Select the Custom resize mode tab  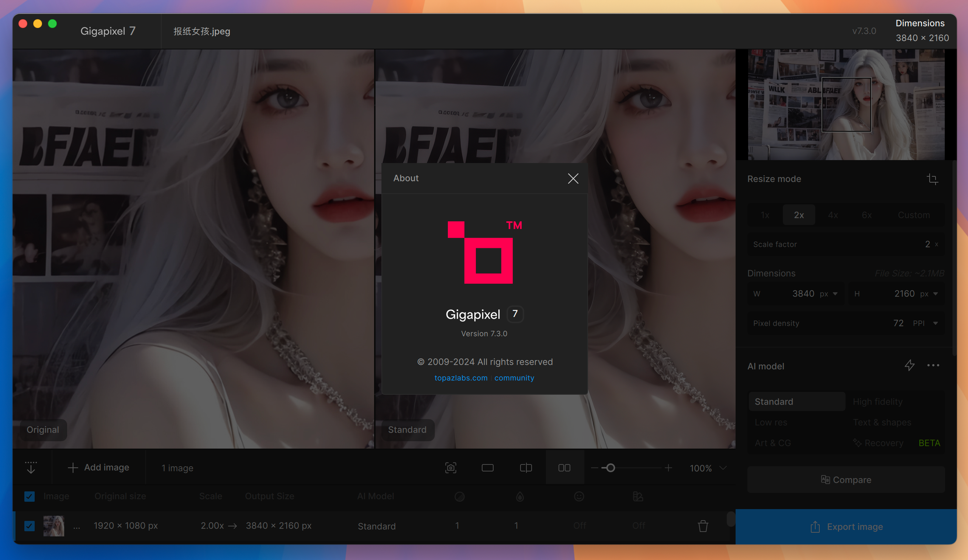tap(913, 215)
